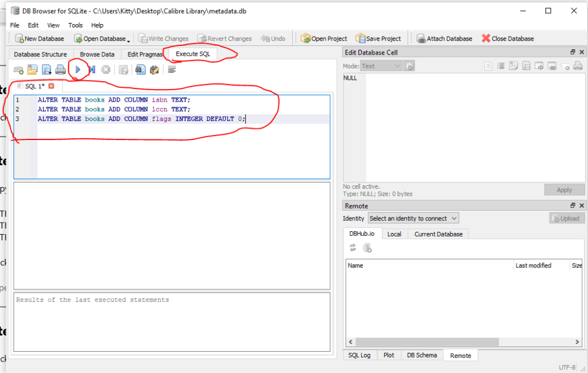Image resolution: width=588 pixels, height=373 pixels.
Task: Click the Close Database button
Action: (508, 38)
